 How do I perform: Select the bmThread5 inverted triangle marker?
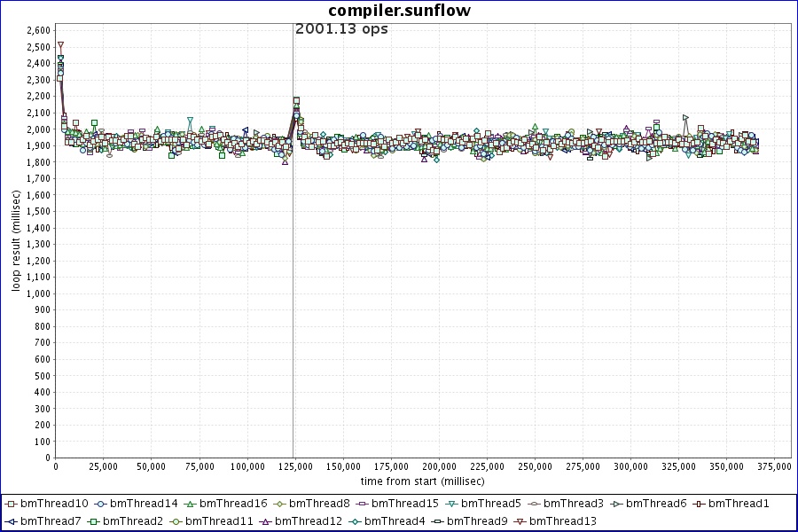point(452,504)
